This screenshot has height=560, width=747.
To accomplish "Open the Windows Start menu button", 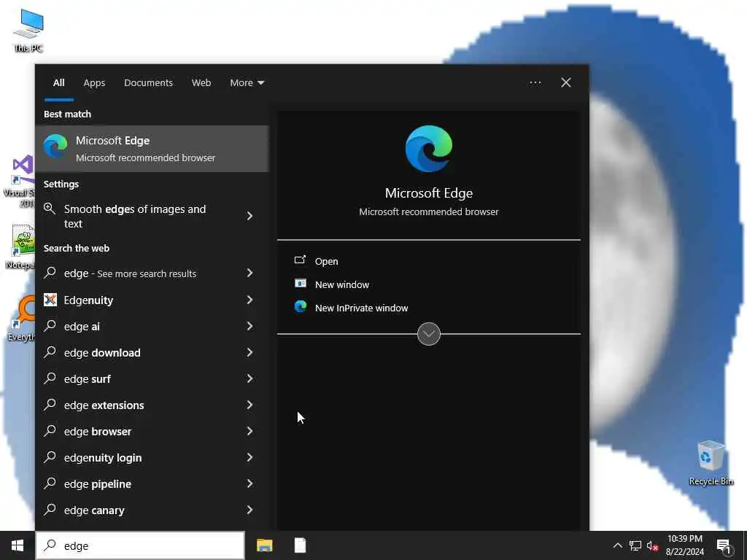I will 18,545.
